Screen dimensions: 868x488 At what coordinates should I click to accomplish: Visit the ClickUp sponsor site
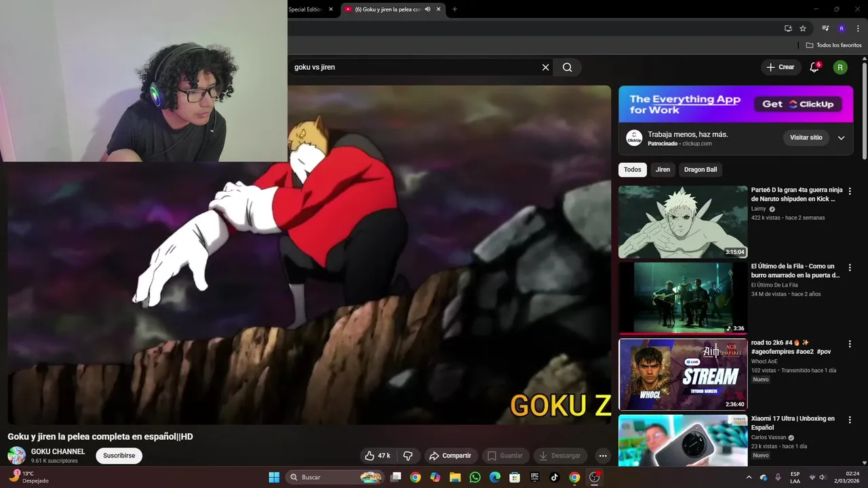point(806,138)
